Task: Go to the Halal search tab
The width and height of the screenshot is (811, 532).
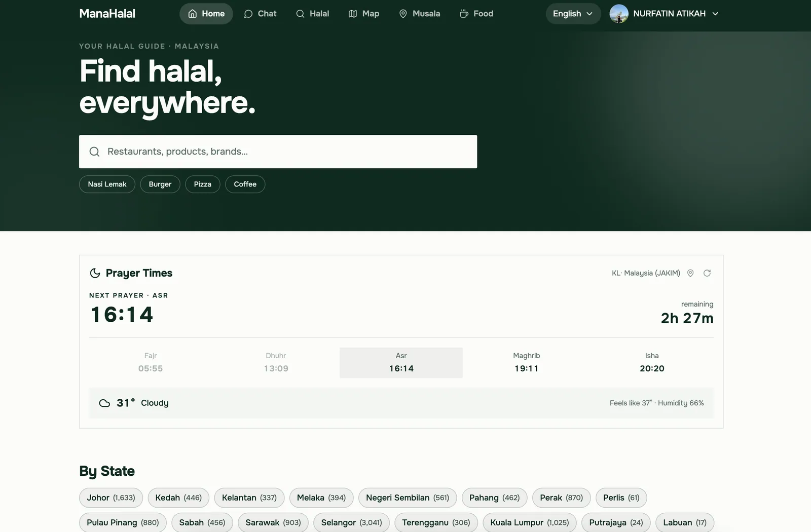Action: pos(313,14)
